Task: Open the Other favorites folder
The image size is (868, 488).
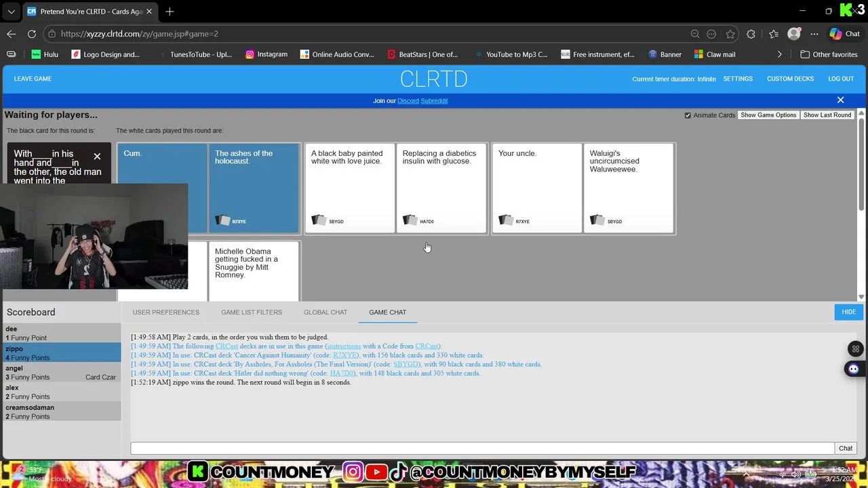Action: [829, 54]
